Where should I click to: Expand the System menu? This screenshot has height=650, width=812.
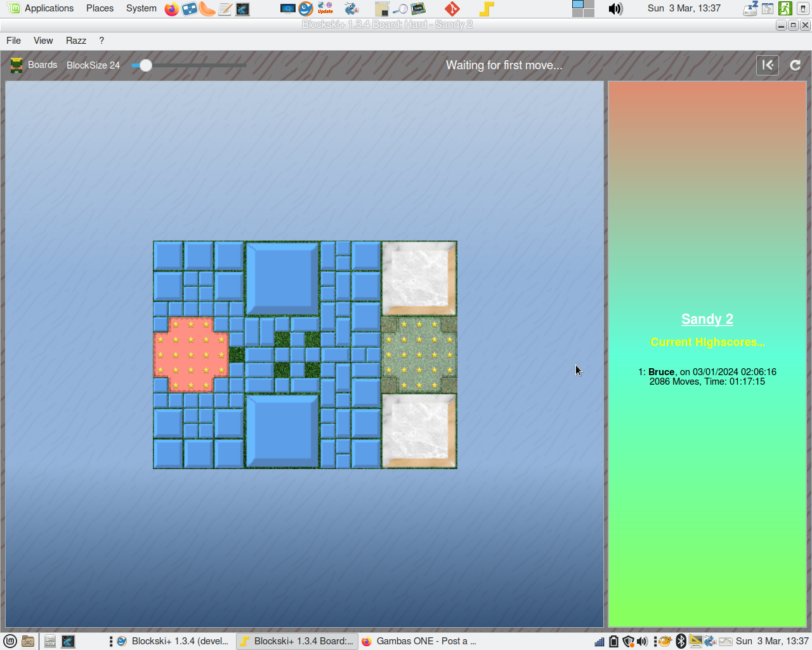[141, 8]
